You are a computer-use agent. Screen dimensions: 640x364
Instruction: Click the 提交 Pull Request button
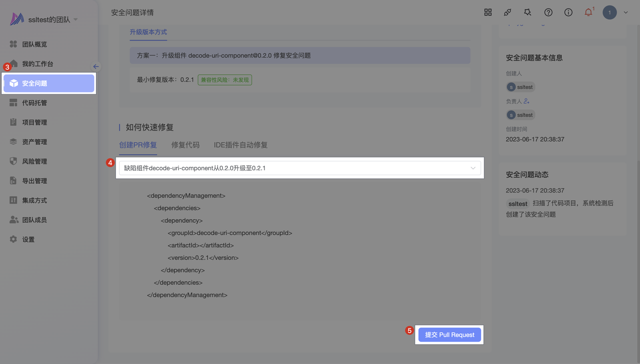pyautogui.click(x=449, y=335)
